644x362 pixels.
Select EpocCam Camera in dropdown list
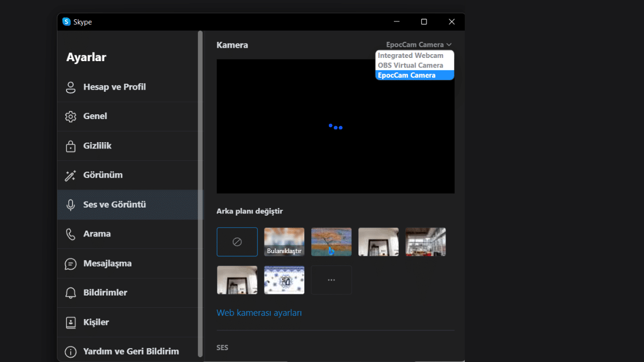415,75
